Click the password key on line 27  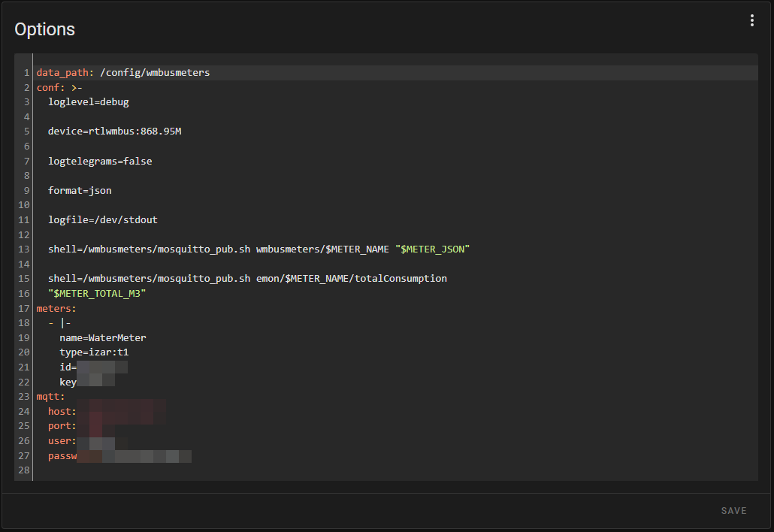62,456
